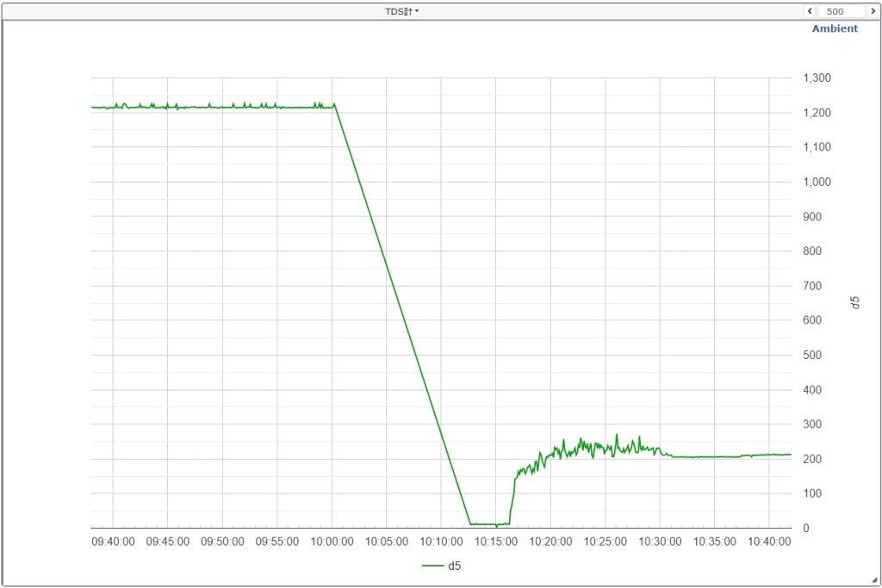Open the Ambient link
Screen dimensions: 882x588
pos(835,28)
